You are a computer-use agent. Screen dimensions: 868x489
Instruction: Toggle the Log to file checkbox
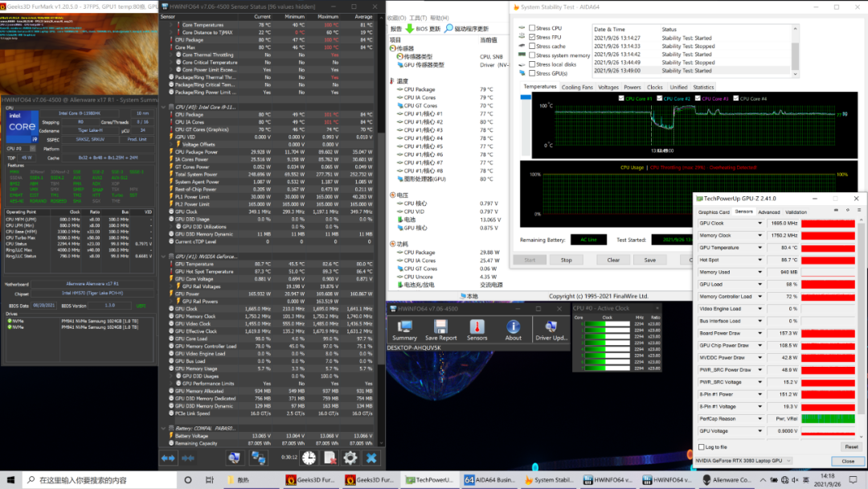701,446
